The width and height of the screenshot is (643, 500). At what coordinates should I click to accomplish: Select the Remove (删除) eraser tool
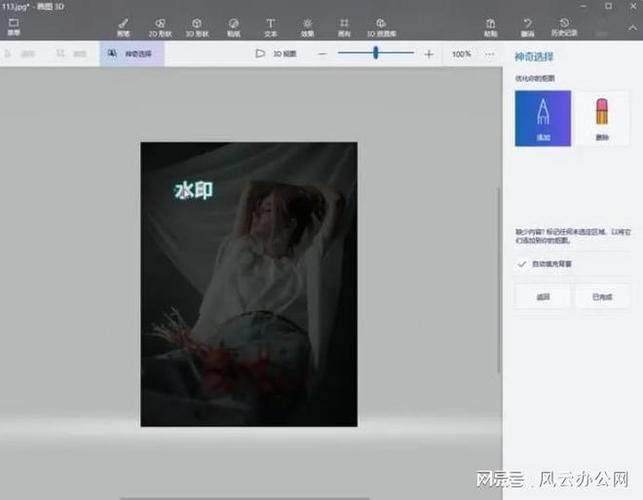[601, 118]
